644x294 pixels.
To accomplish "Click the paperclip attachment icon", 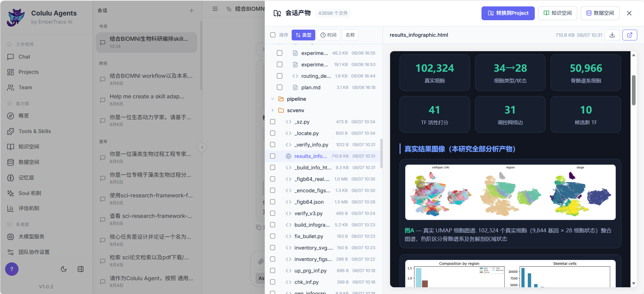I will [261, 261].
